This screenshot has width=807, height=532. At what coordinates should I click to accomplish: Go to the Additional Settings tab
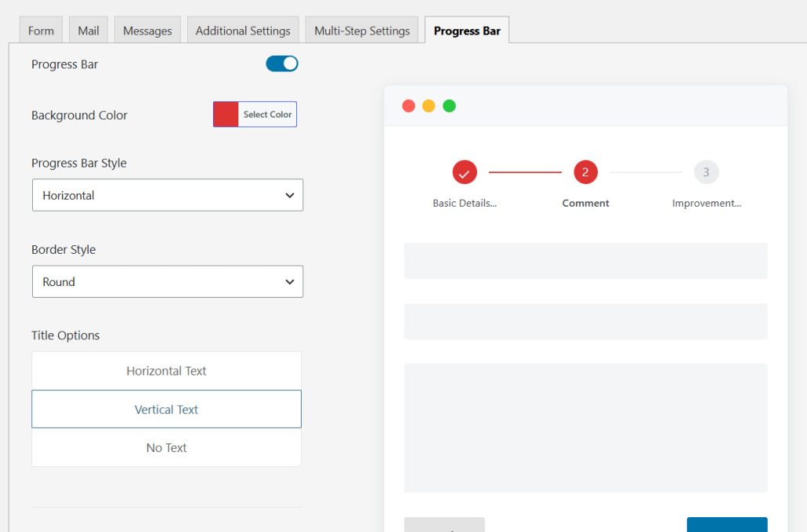tap(243, 31)
